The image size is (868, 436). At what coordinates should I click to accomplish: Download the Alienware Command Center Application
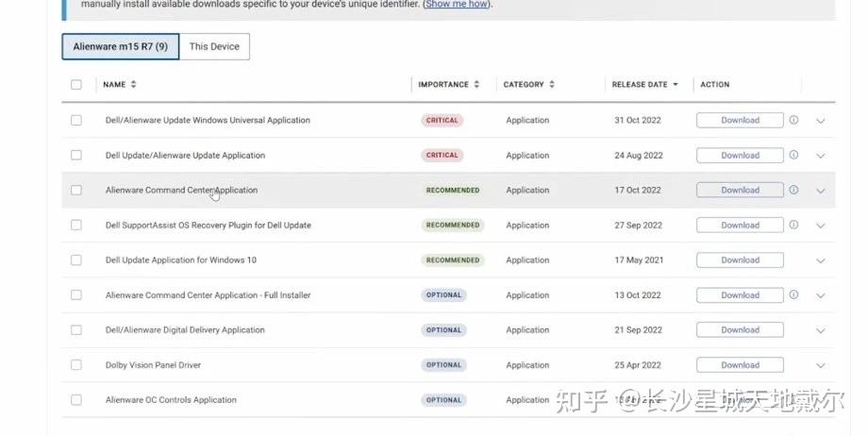point(740,190)
